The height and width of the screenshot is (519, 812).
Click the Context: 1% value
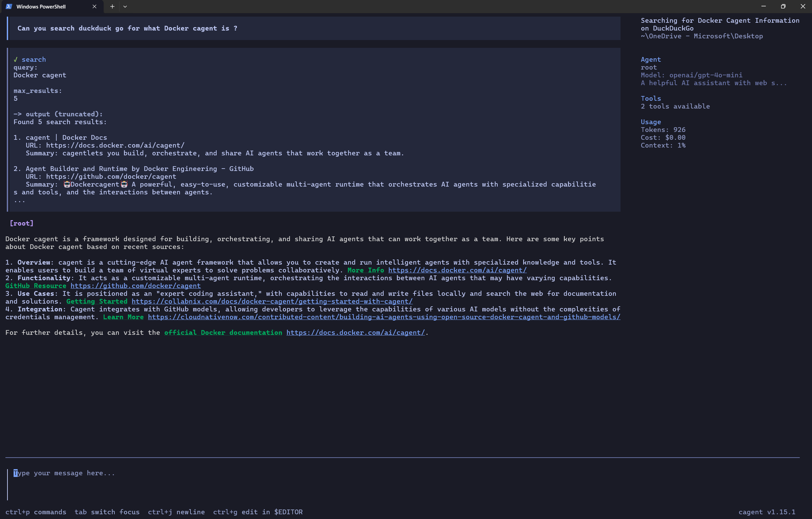663,146
